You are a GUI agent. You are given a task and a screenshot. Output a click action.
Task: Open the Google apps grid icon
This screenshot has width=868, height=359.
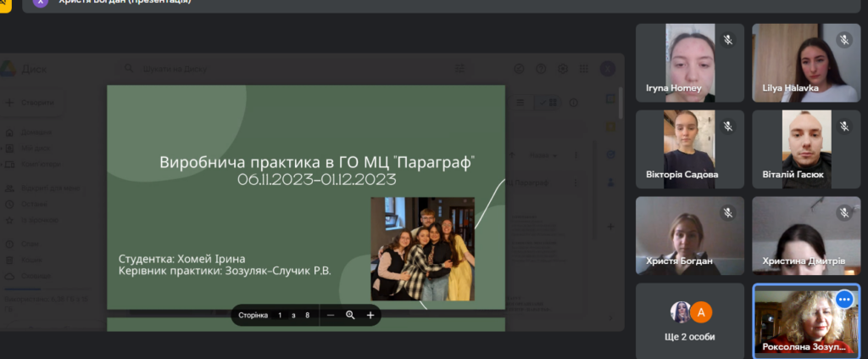click(x=582, y=69)
